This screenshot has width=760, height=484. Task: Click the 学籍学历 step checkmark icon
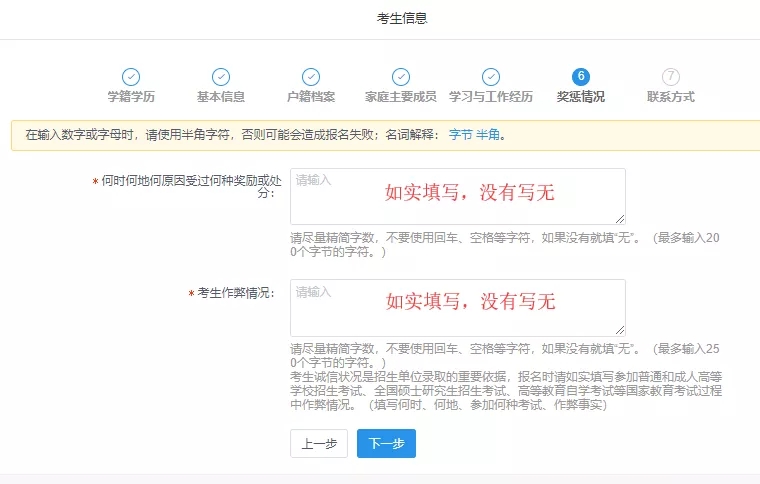tap(131, 77)
